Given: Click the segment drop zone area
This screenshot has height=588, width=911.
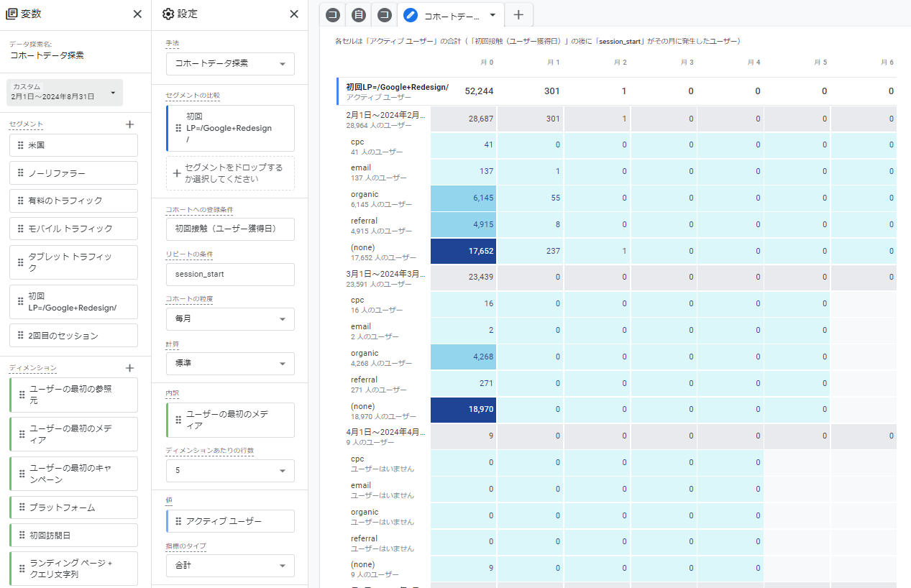Looking at the screenshot, I should [x=230, y=173].
